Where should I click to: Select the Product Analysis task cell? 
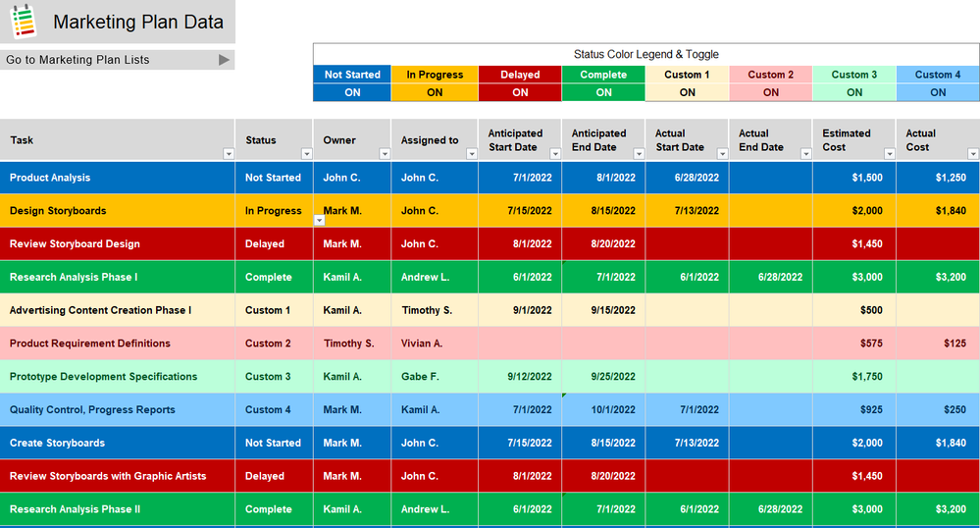(x=118, y=178)
